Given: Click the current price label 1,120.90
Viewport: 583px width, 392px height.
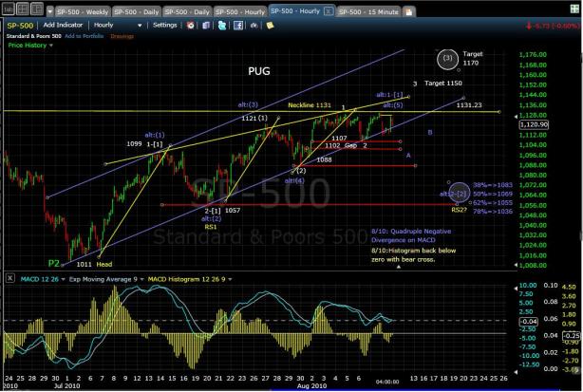Looking at the screenshot, I should (x=534, y=125).
